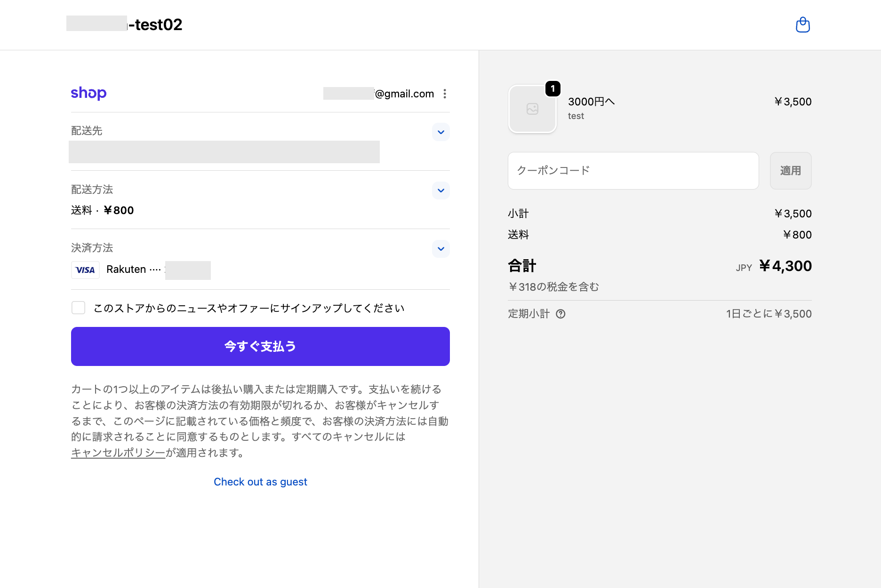Click the 適用 apply coupon button

(791, 171)
